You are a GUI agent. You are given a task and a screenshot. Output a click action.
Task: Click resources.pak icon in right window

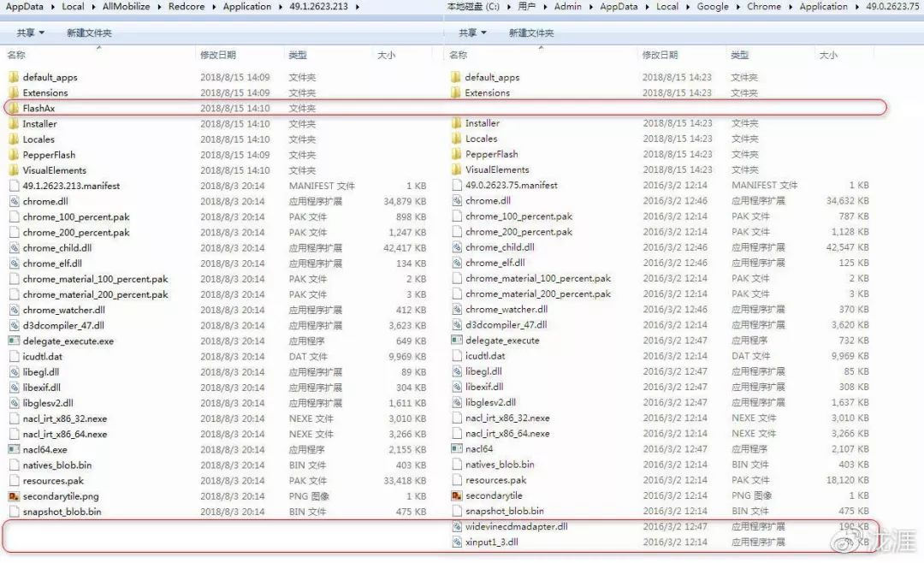click(x=456, y=480)
